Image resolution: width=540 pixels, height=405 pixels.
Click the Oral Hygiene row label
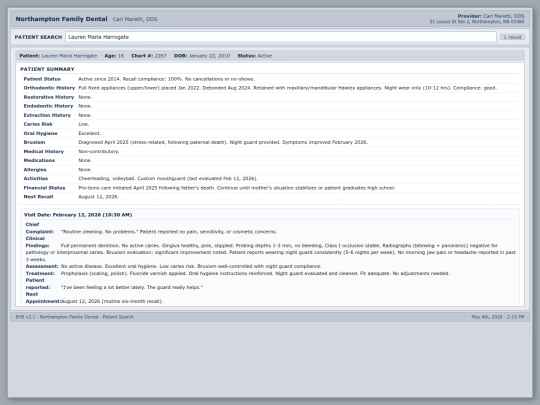tap(40, 133)
